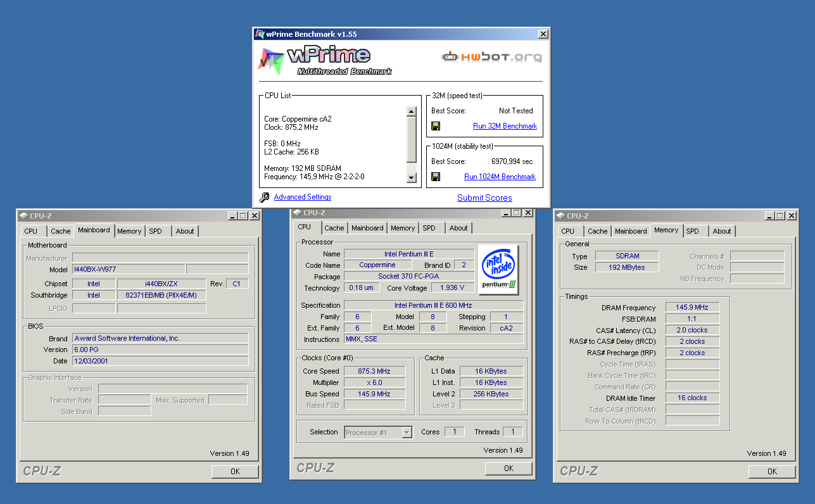Click the DRAM Frequency 145.9 MHz value
Screen dimensions: 815x504
coord(693,308)
